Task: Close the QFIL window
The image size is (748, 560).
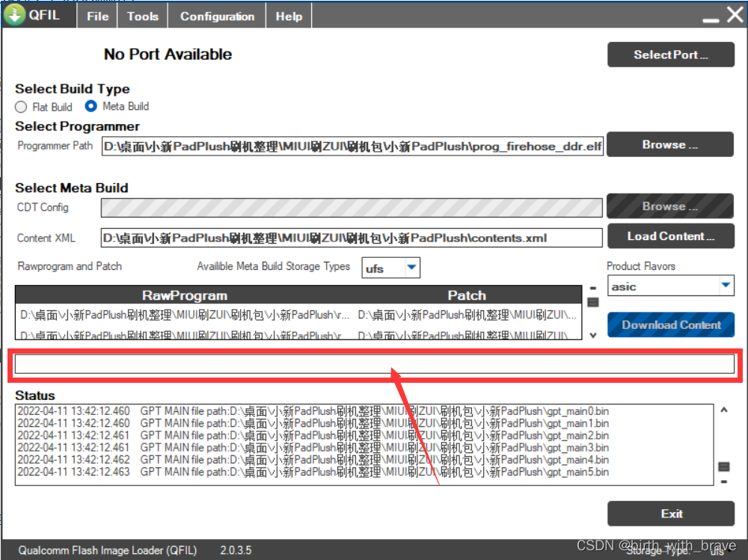Action: tap(735, 14)
